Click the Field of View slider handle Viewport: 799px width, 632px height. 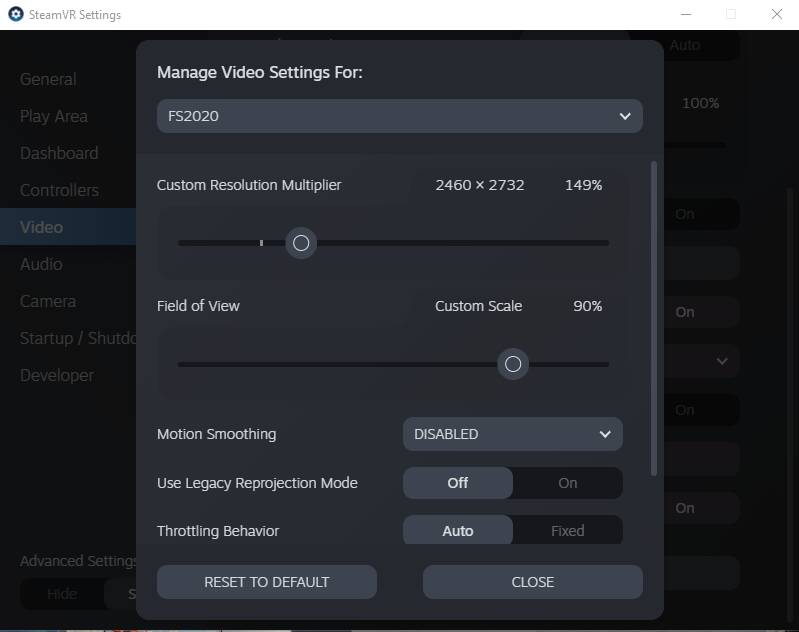513,364
